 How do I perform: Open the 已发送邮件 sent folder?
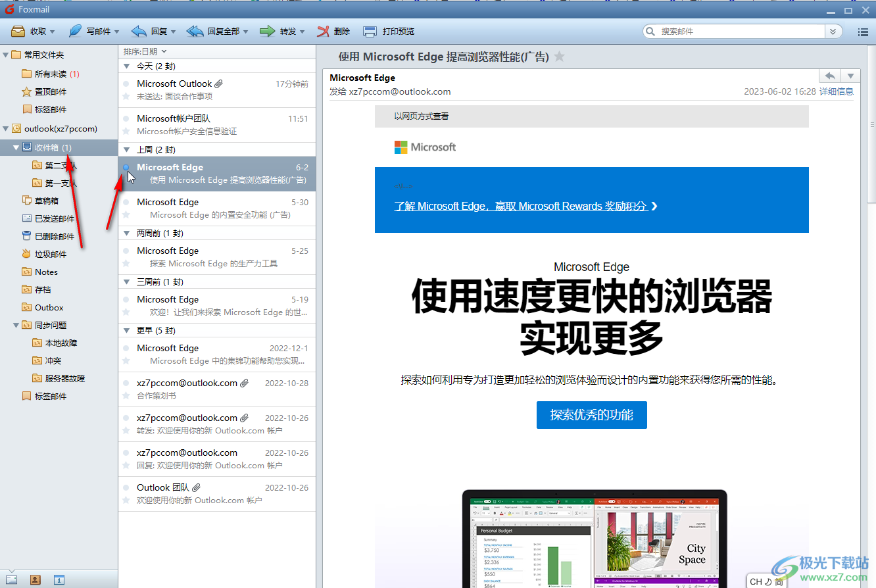tap(48, 218)
